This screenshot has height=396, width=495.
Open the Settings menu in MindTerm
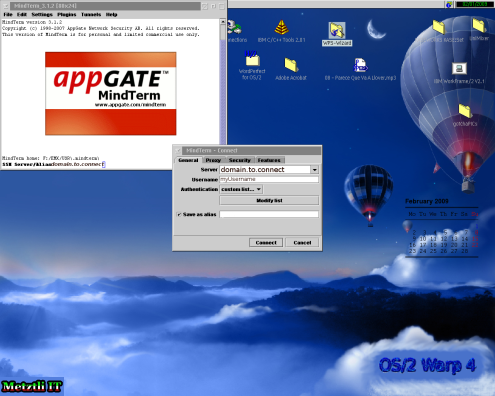point(42,15)
